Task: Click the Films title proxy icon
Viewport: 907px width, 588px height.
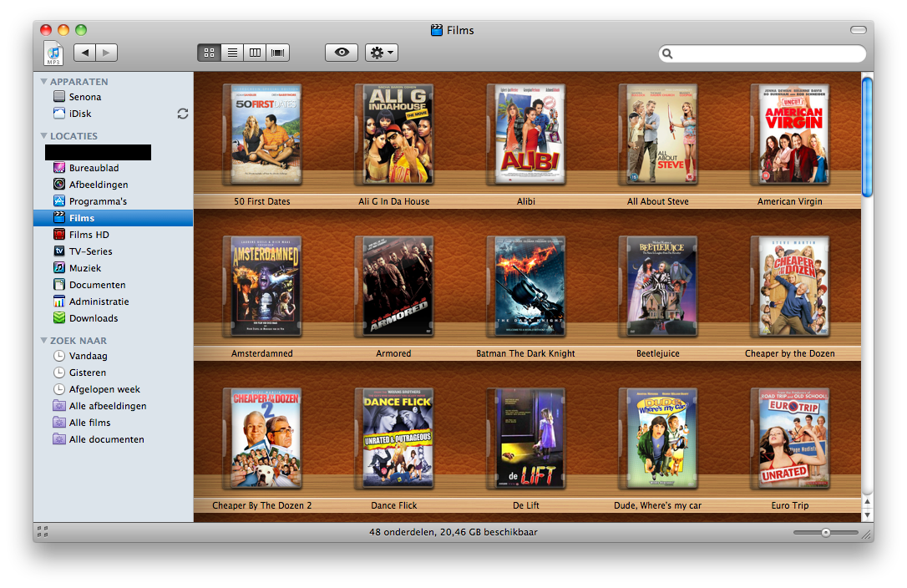Action: [x=437, y=30]
